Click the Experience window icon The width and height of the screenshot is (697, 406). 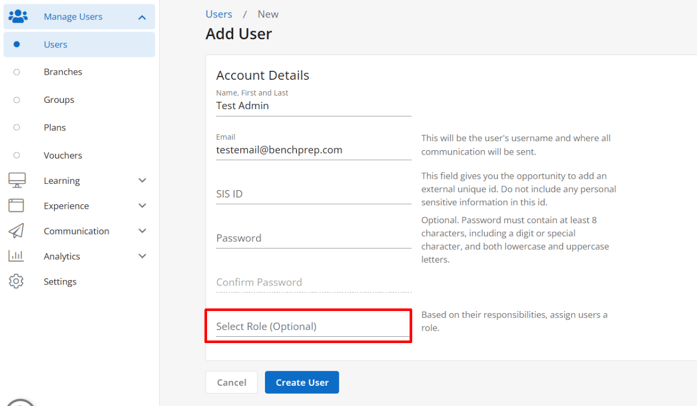[16, 205]
